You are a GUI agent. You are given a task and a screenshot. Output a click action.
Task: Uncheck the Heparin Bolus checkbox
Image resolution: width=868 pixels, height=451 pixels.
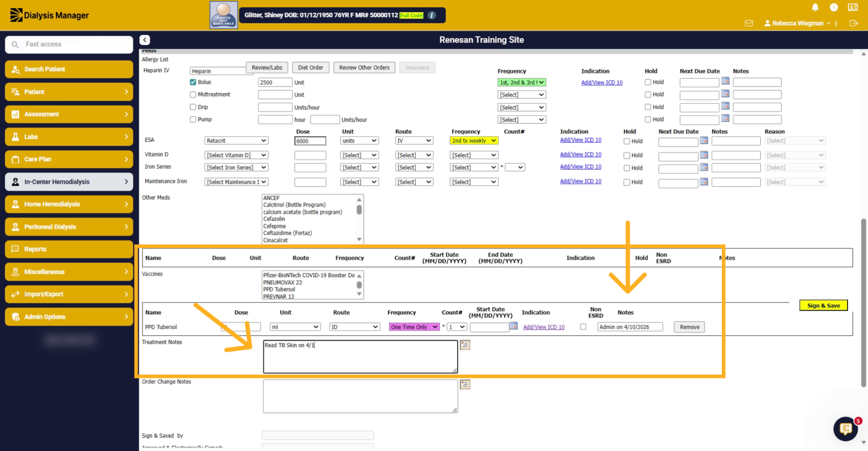[x=193, y=82]
